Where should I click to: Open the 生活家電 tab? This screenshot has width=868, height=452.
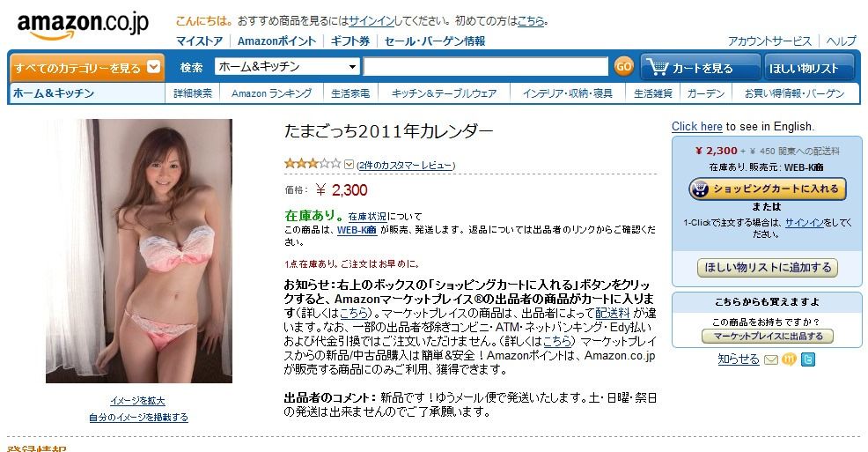(350, 93)
